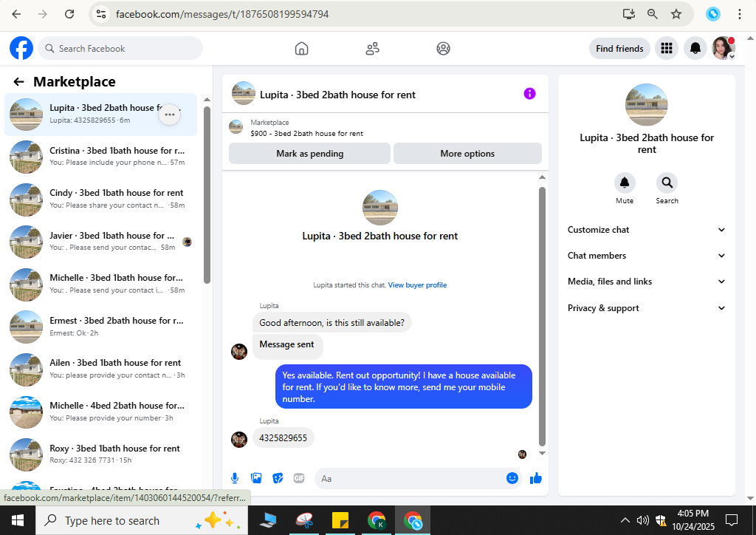Choose a GIF for the message

point(299,478)
